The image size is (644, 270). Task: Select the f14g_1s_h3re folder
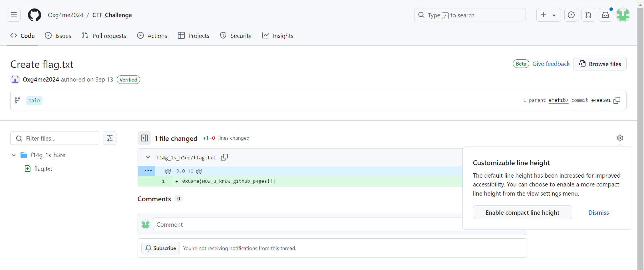[x=48, y=155]
